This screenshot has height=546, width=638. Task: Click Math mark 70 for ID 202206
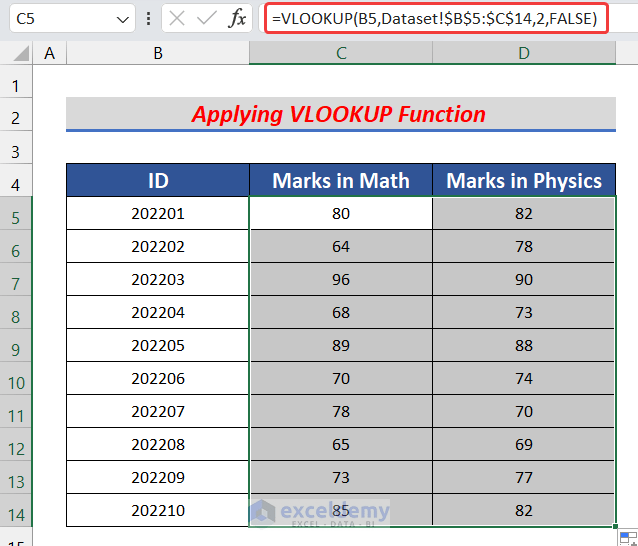[x=341, y=378]
